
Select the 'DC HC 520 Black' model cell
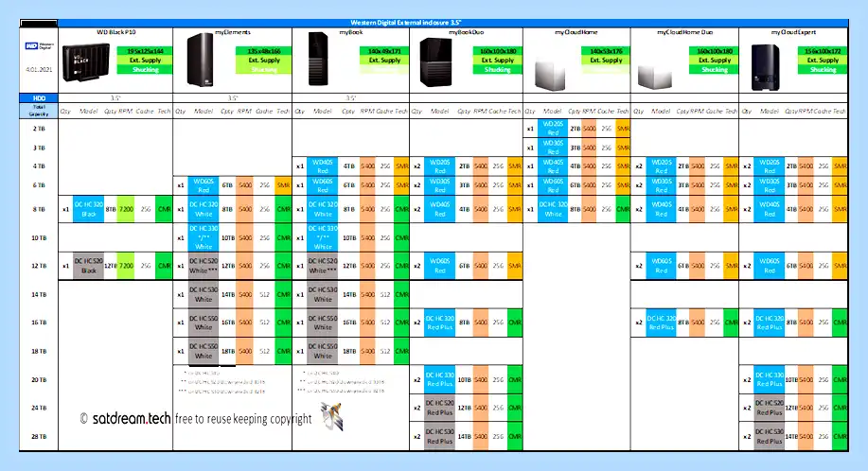(89, 266)
